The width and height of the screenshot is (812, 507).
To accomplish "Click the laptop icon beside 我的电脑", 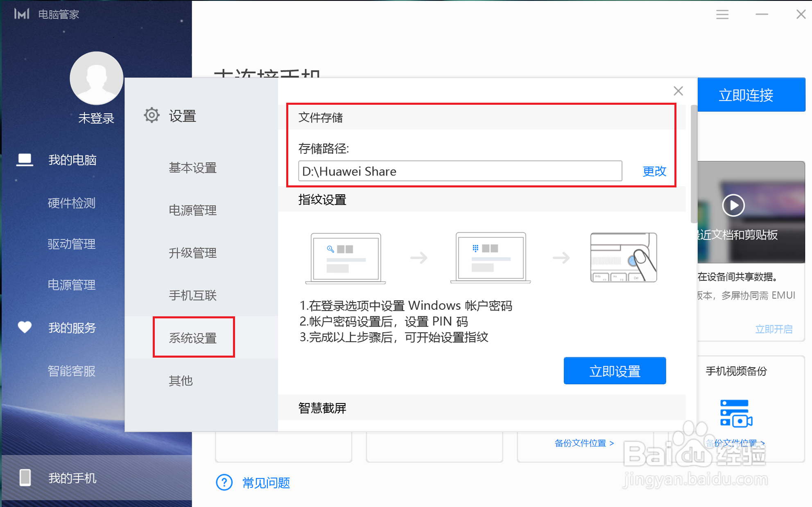I will 25,160.
